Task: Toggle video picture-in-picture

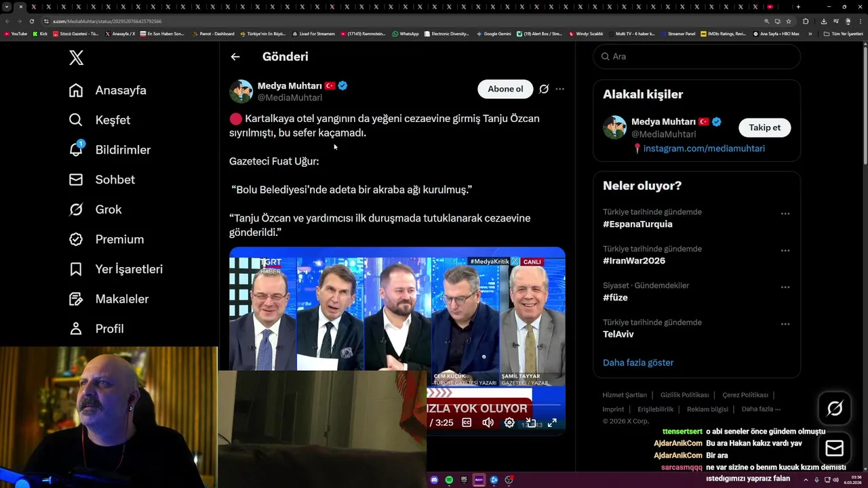Action: coord(531,423)
